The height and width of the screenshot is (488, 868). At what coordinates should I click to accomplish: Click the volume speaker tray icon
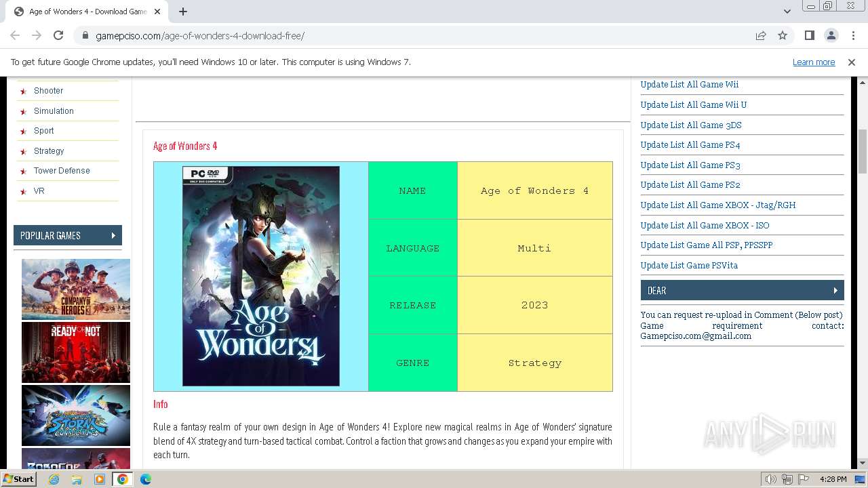tap(771, 479)
